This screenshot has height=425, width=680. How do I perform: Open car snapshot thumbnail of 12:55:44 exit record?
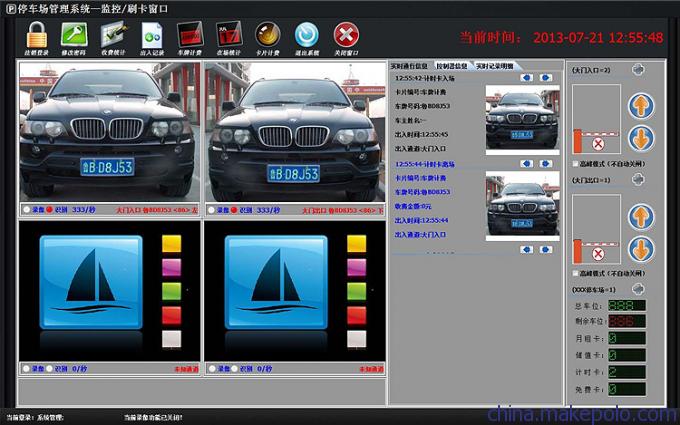(x=523, y=204)
